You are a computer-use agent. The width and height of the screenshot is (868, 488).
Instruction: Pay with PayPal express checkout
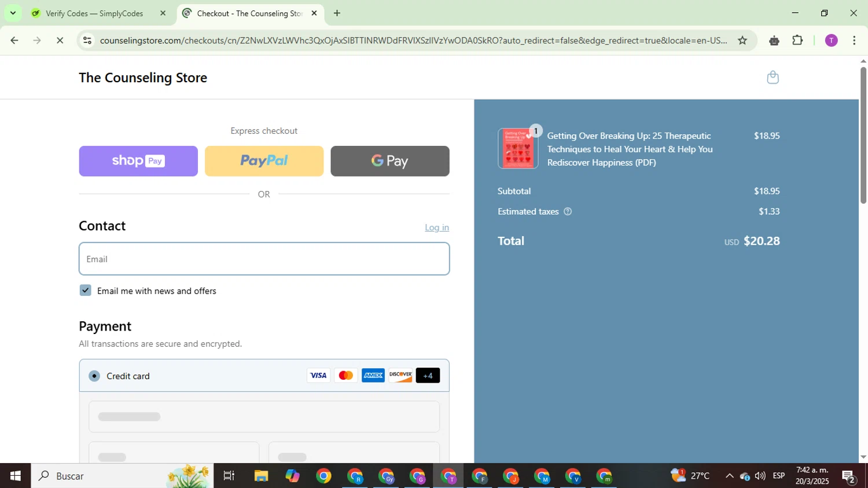tap(264, 161)
